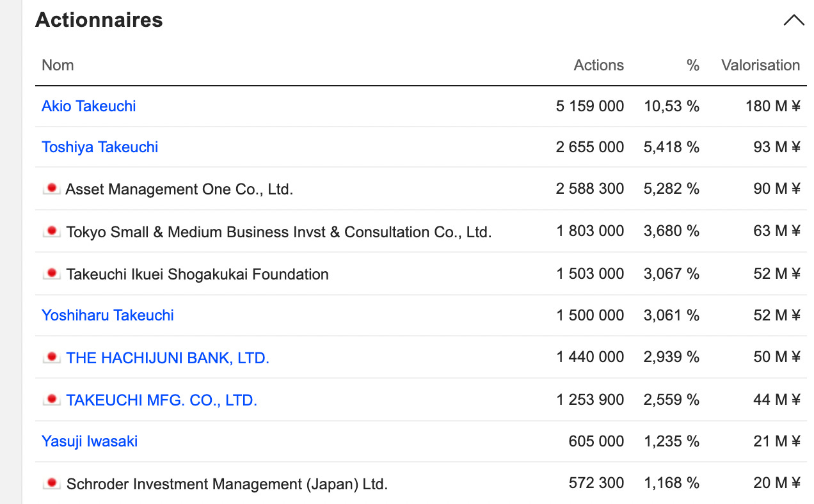This screenshot has width=814, height=504.
Task: Select the Actionnaires section heading
Action: pos(99,20)
